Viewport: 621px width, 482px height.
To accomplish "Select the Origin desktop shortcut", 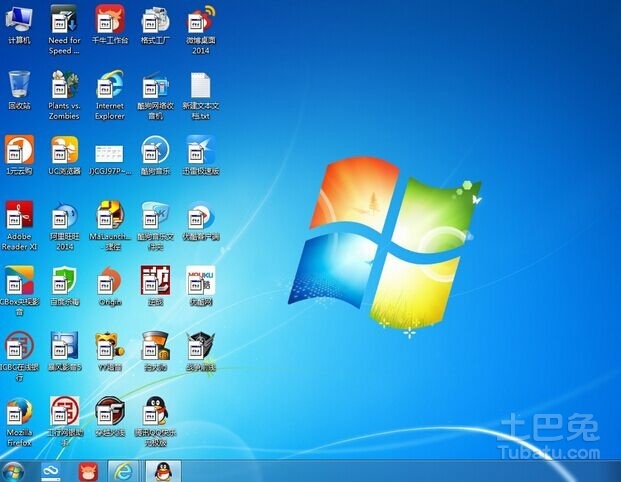I will [110, 281].
